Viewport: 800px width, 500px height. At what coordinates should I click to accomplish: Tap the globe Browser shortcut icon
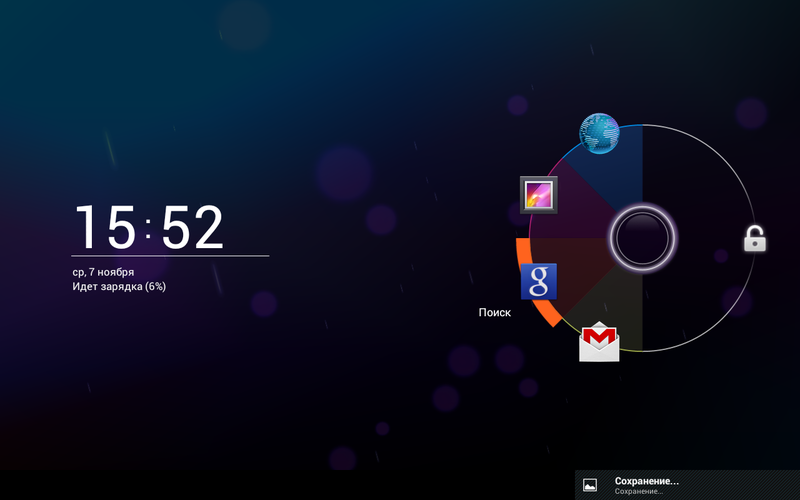[599, 133]
